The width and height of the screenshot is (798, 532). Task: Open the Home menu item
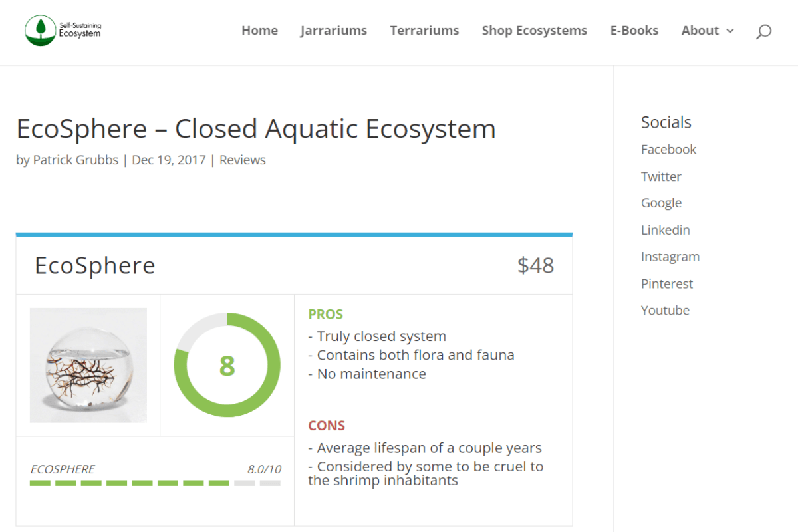(x=259, y=31)
